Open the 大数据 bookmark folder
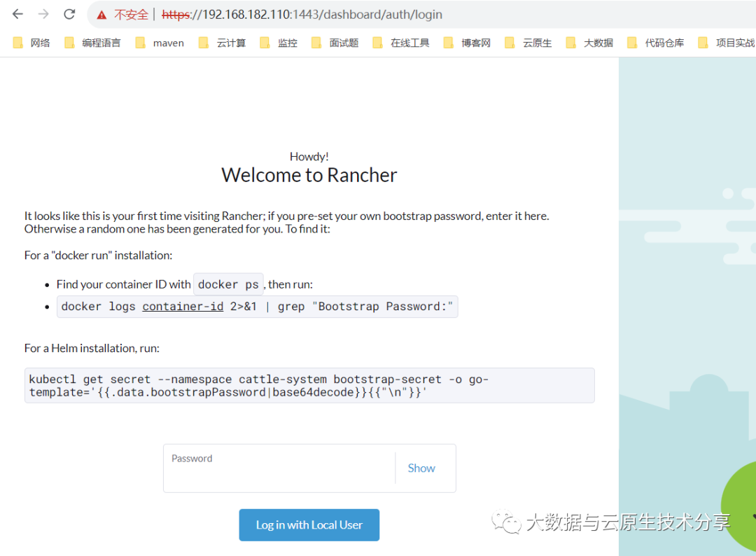This screenshot has height=556, width=756. tap(589, 43)
